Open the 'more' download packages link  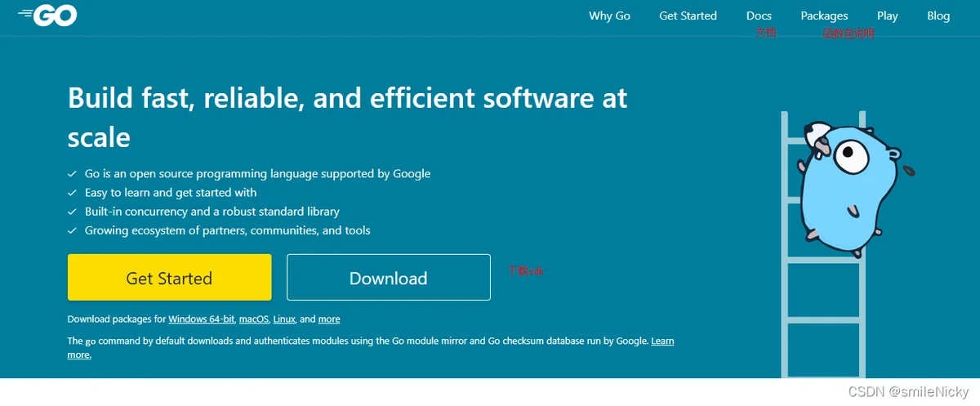[329, 319]
